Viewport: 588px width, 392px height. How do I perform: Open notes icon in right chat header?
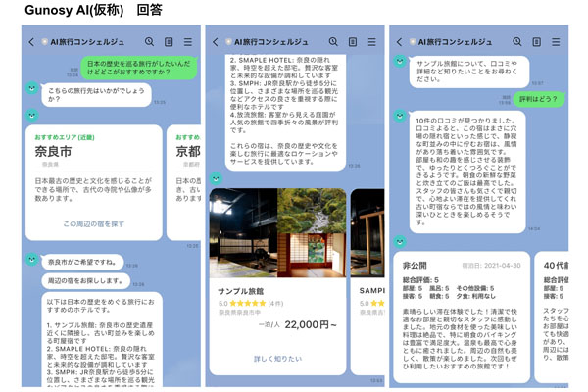coord(537,42)
